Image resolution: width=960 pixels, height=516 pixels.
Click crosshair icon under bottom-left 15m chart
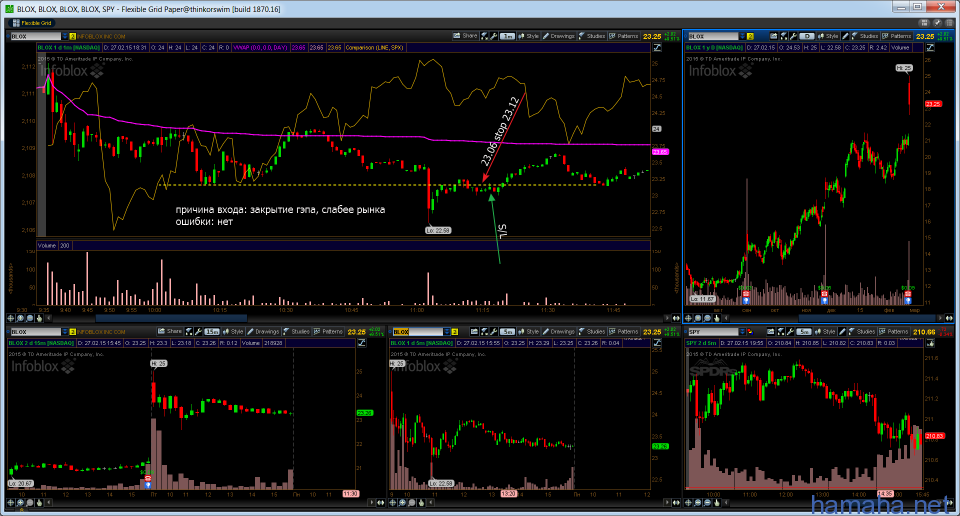click(x=10, y=503)
